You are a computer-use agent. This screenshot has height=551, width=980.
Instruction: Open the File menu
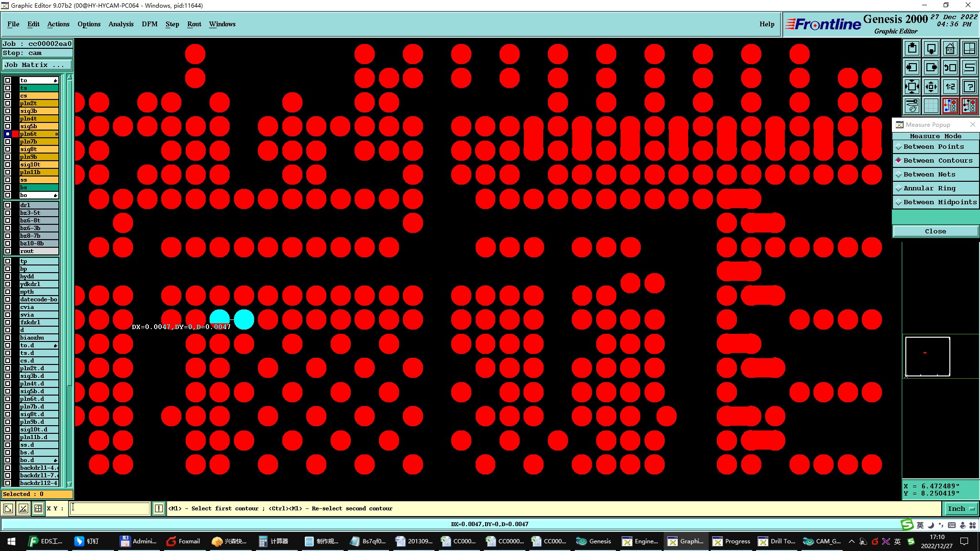coord(13,24)
